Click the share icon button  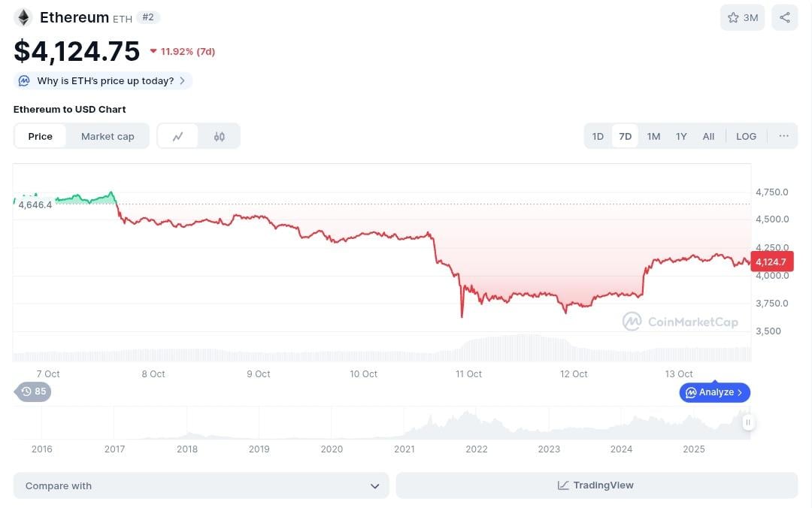tap(784, 17)
